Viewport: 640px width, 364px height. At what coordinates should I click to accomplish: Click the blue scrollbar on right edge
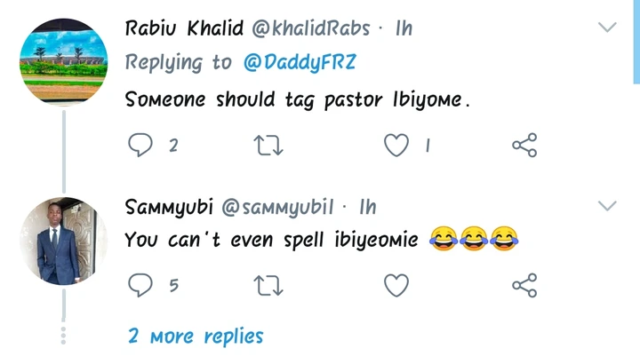[636, 40]
